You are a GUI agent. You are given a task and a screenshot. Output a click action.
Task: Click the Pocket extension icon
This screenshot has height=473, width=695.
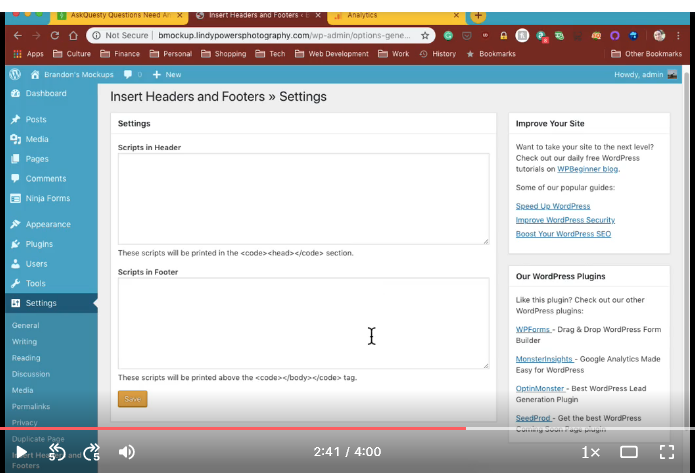click(x=467, y=35)
